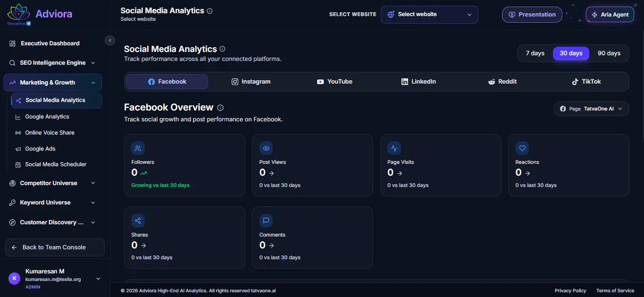Click "Growing vs last 30 days" text

pyautogui.click(x=160, y=186)
